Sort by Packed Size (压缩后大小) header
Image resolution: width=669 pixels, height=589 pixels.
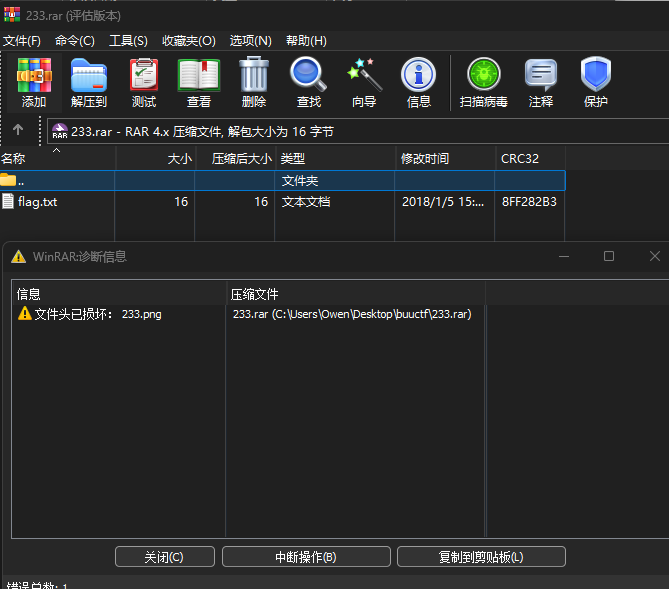[236, 158]
